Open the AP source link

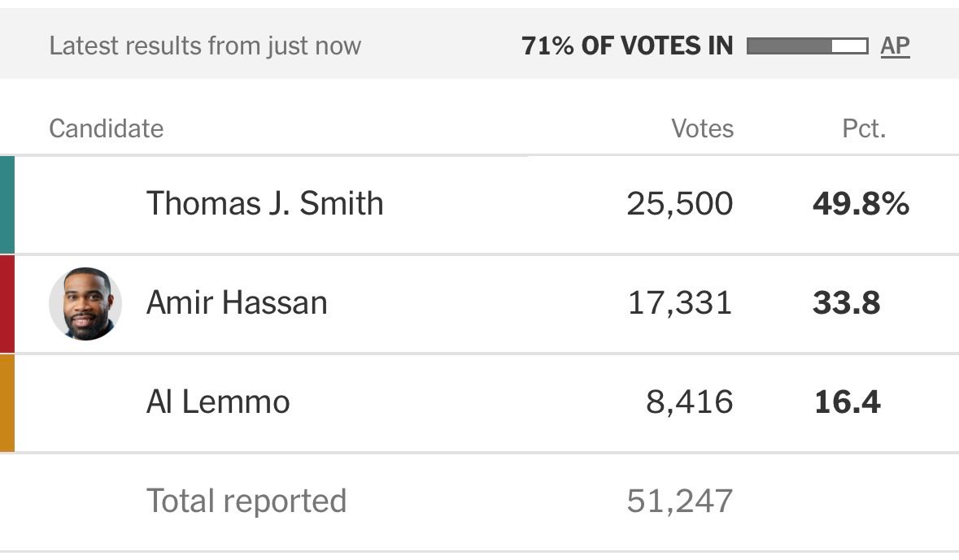(x=895, y=46)
